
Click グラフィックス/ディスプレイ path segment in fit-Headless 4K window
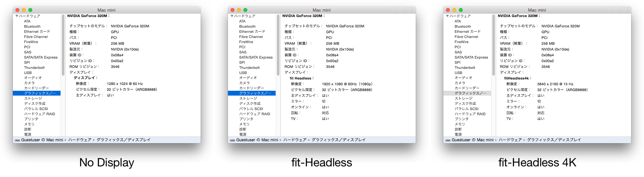[554, 140]
